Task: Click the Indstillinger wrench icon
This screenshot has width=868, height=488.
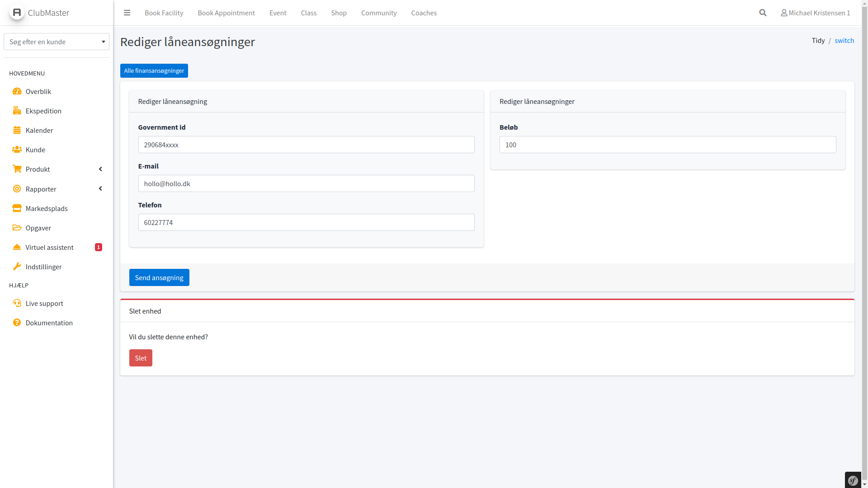Action: point(17,267)
